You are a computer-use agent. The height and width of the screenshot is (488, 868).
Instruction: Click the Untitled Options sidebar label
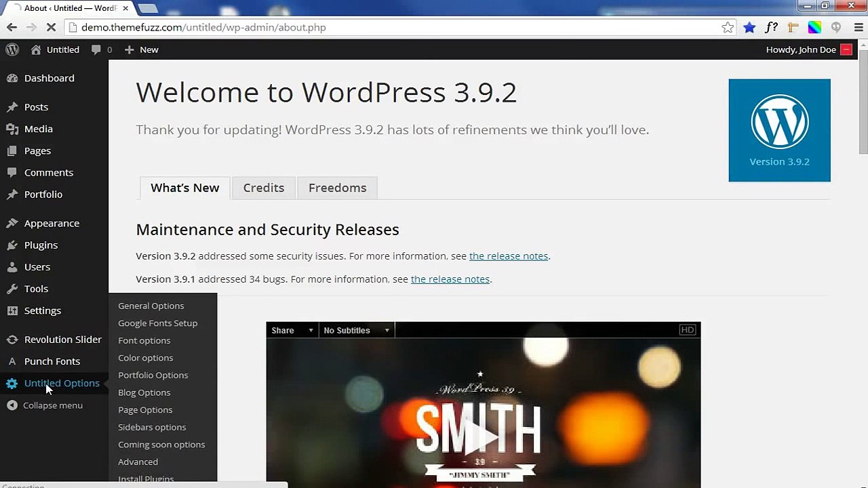pos(62,384)
